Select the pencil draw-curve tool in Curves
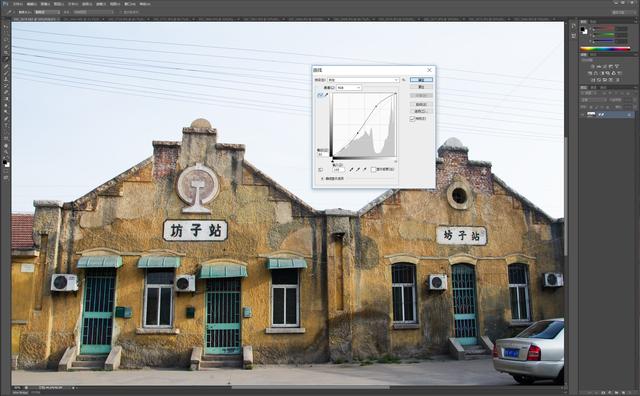This screenshot has height=396, width=640. pyautogui.click(x=327, y=95)
